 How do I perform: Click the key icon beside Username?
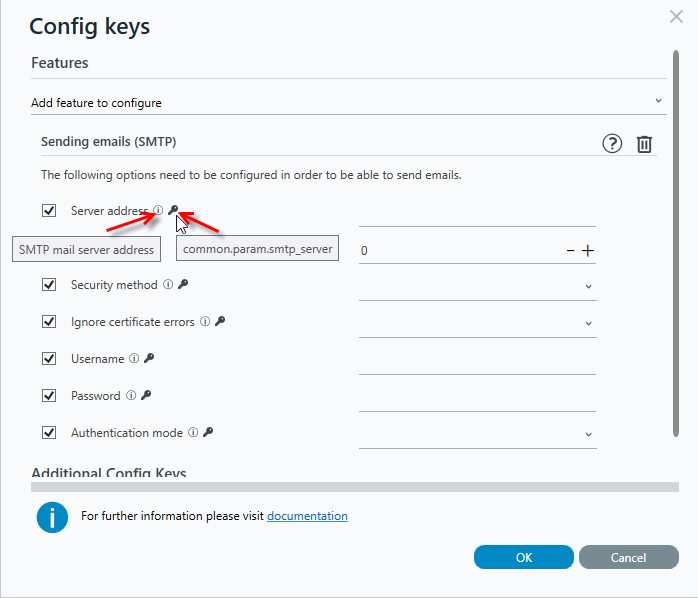pyautogui.click(x=149, y=358)
